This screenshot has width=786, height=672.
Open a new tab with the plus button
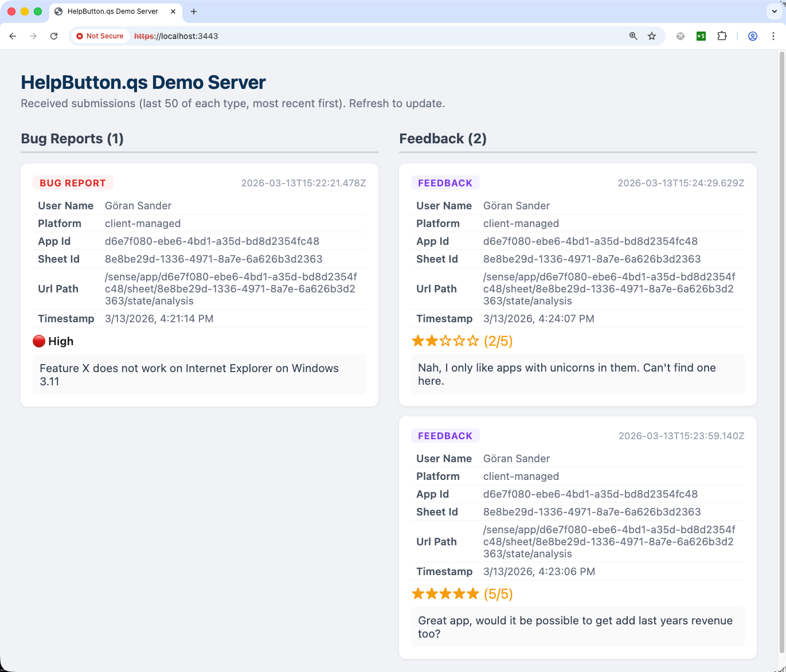tap(194, 11)
